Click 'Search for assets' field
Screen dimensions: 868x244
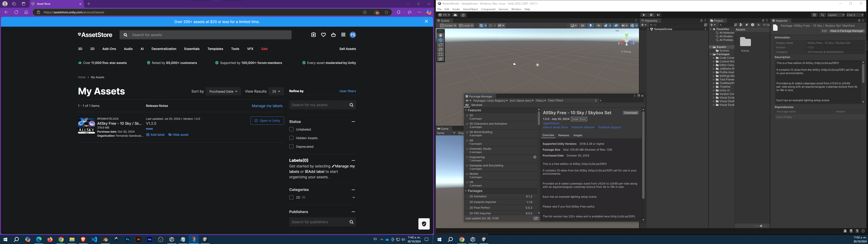205,35
